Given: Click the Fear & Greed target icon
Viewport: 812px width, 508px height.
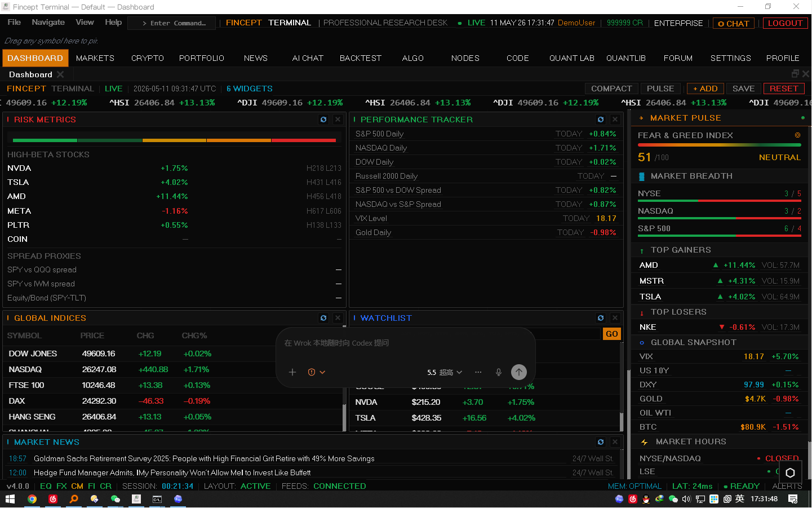Looking at the screenshot, I should pyautogui.click(x=797, y=135).
